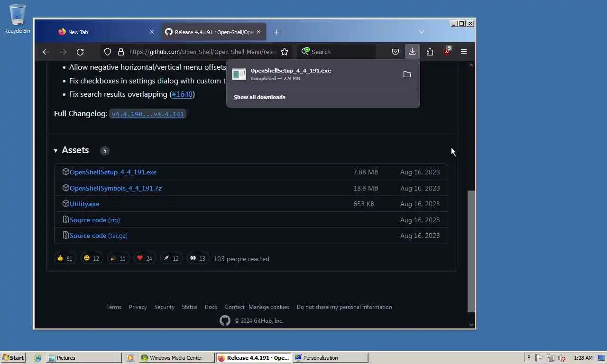Open issue #1648 link

tap(182, 94)
